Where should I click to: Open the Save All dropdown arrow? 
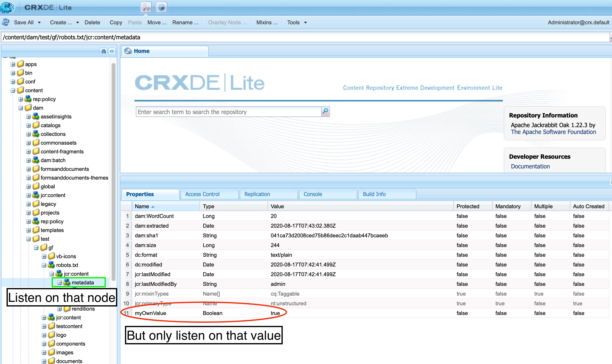click(39, 23)
